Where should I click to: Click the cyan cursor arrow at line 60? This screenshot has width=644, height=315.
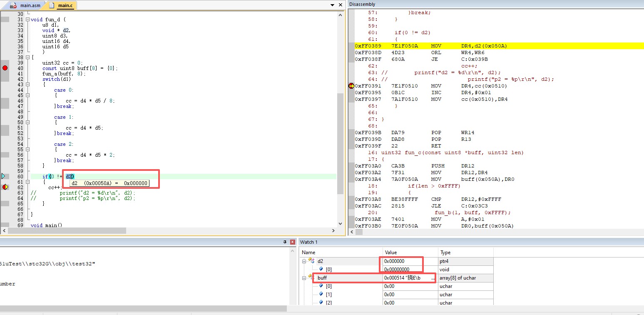[x=3, y=176]
